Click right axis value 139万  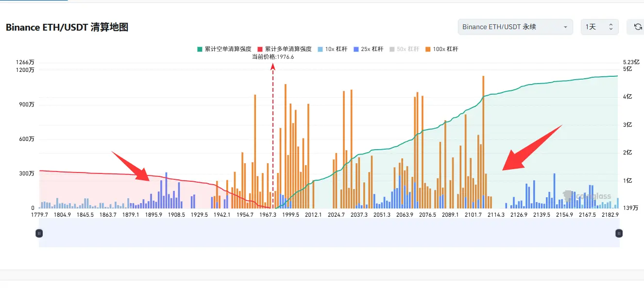click(x=630, y=208)
